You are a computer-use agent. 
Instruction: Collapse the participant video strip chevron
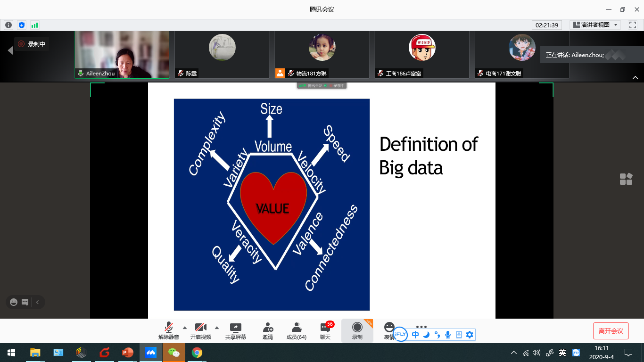(635, 78)
